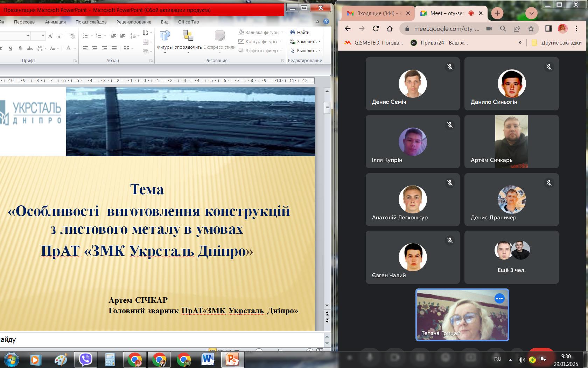Open the GISMETEO bookmark
588x368 pixels.
(374, 42)
